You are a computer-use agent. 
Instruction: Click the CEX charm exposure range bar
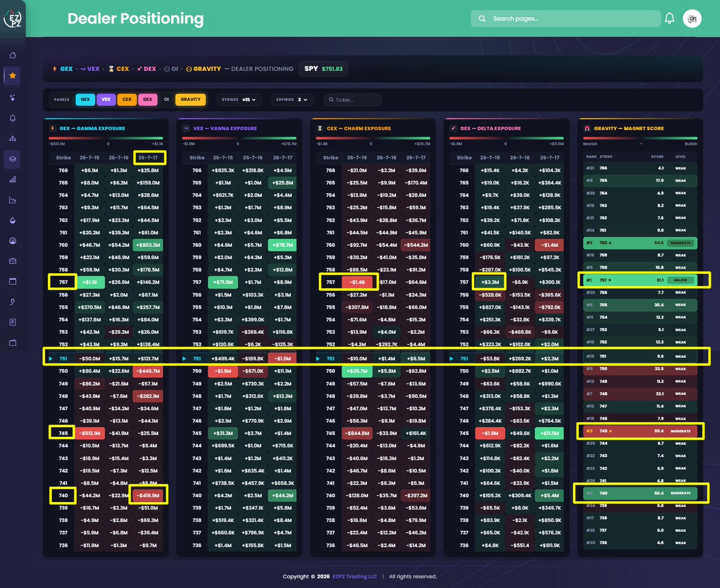pyautogui.click(x=373, y=138)
